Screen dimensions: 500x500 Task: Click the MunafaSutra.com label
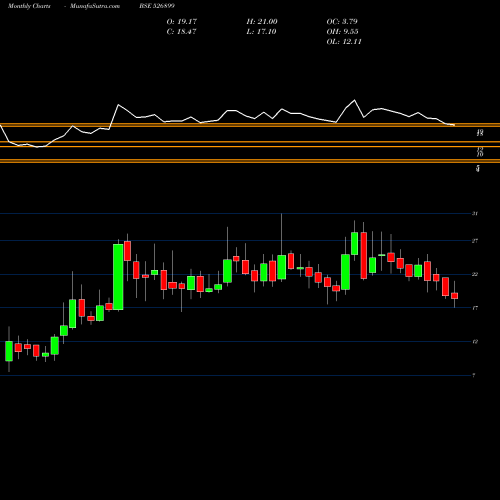(x=95, y=6)
